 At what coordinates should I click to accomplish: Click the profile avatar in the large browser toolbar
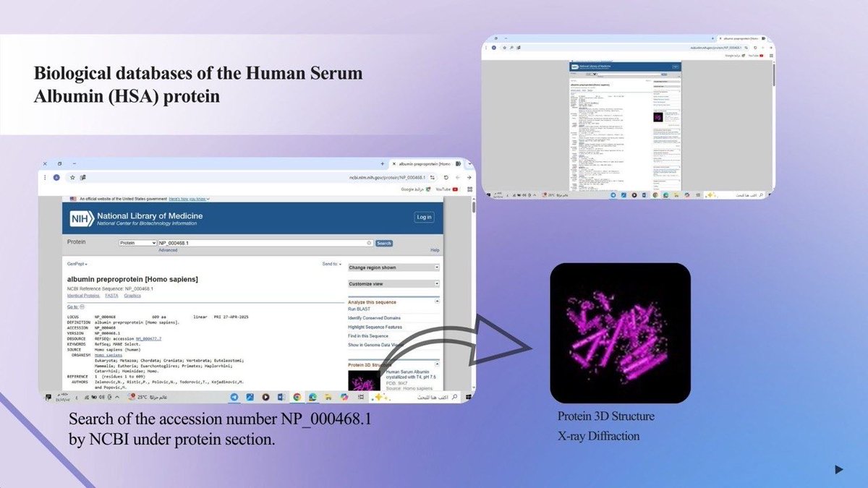coord(56,177)
